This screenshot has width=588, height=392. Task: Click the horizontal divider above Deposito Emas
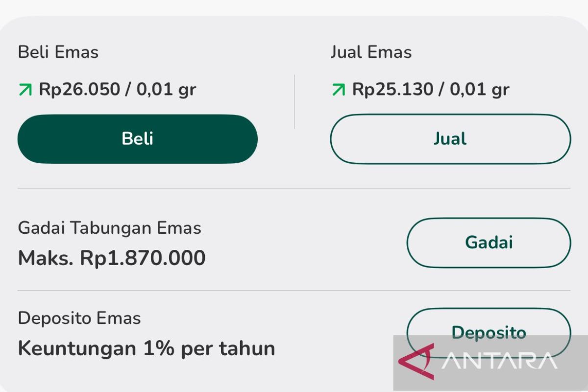tap(294, 291)
